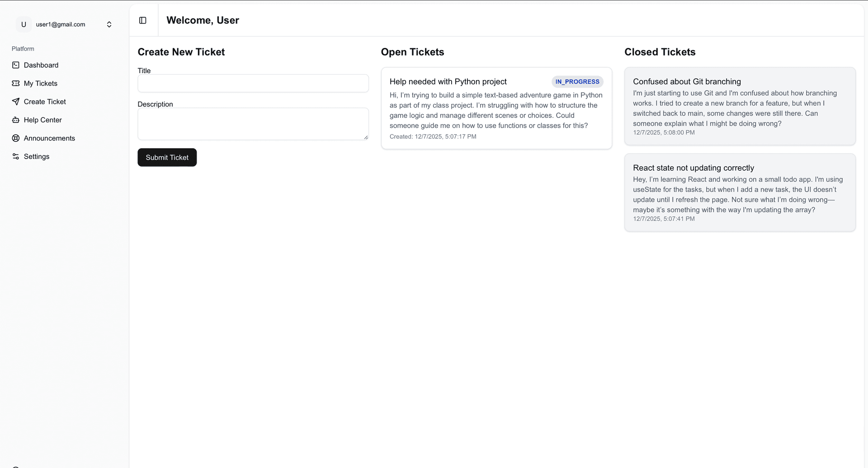
Task: Click the IN_PROGRESS status badge
Action: [577, 82]
